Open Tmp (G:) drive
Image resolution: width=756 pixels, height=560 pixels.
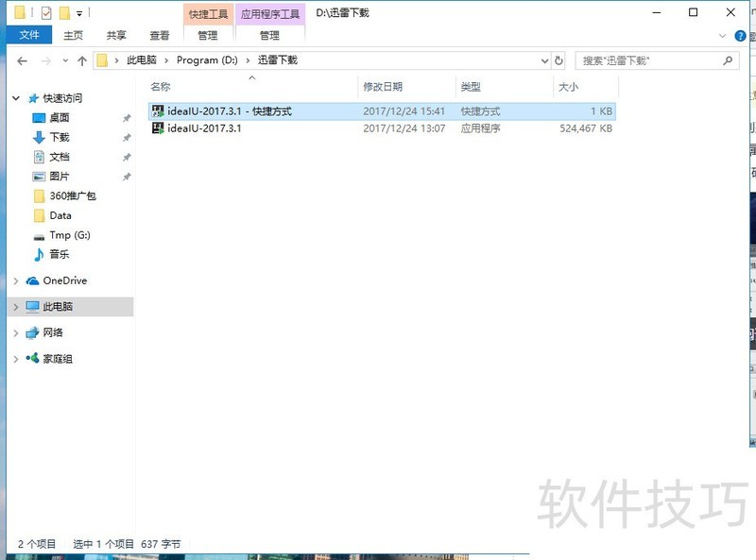(70, 235)
